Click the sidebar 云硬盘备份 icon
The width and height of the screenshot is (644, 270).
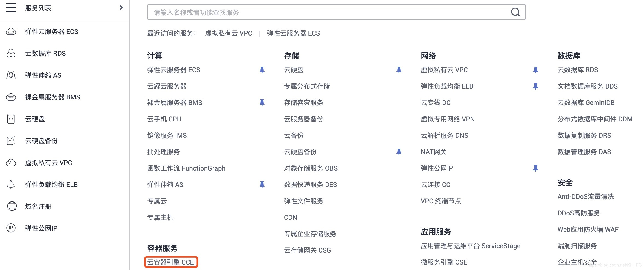click(x=11, y=141)
